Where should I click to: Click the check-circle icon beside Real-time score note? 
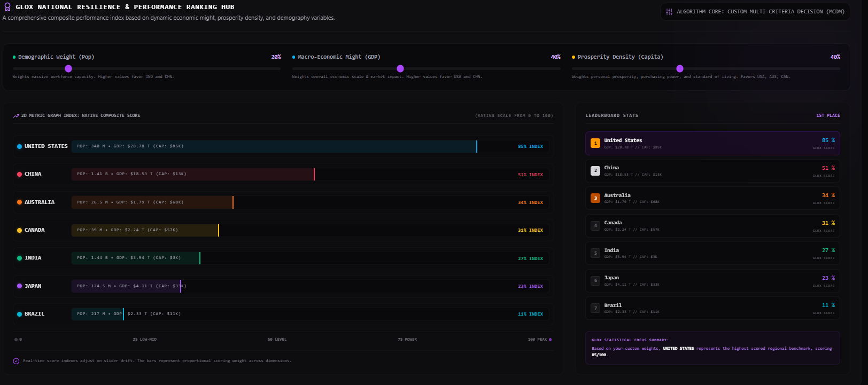point(16,361)
